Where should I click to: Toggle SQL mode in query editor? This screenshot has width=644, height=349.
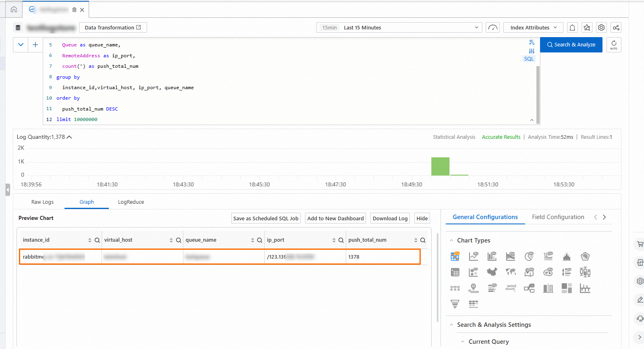click(x=529, y=59)
